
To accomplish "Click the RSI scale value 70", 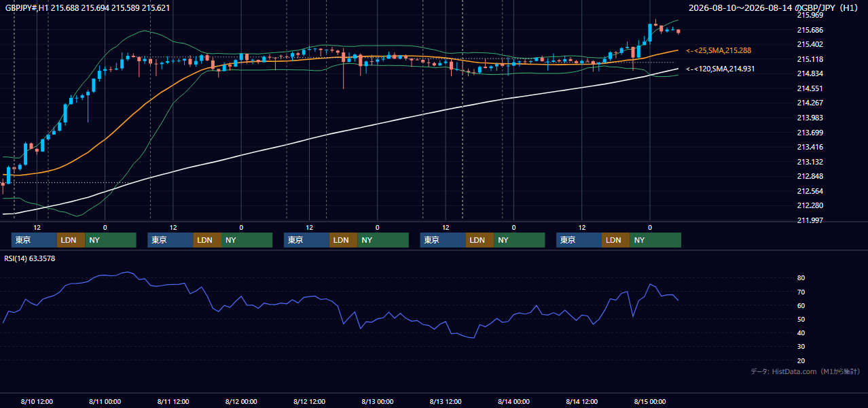I will 801,292.
